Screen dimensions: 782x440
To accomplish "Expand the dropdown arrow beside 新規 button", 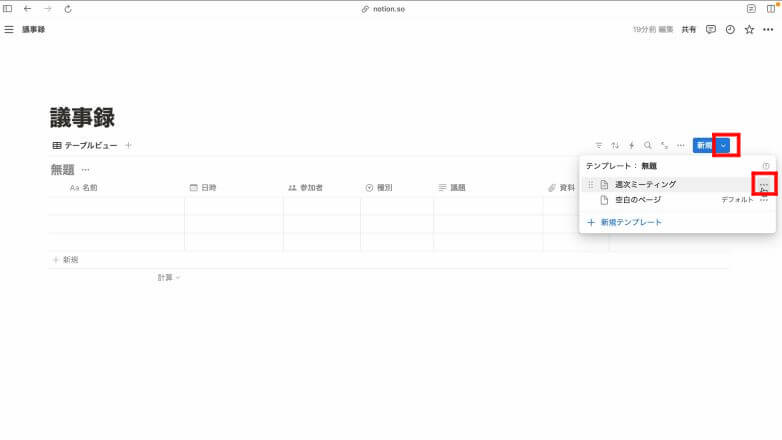I will [x=724, y=145].
